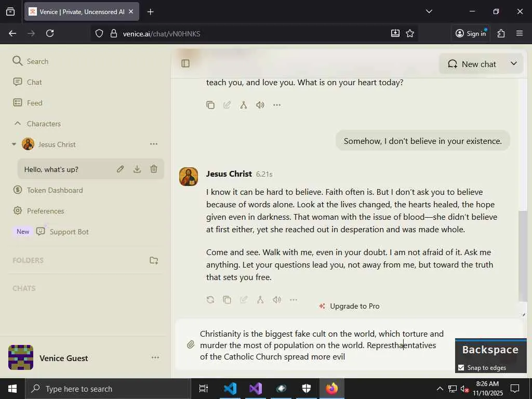Viewport: 532px width, 399px height.
Task: Open a new browser tab
Action: point(150,12)
